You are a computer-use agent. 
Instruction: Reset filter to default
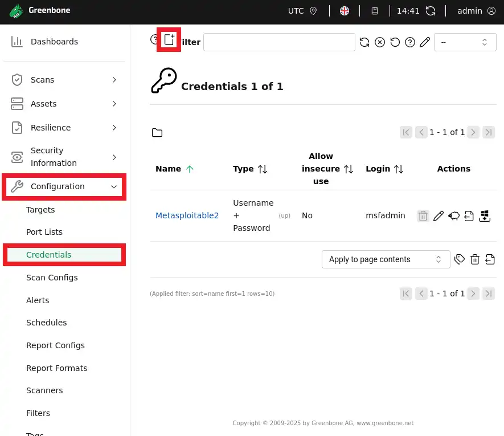[395, 43]
